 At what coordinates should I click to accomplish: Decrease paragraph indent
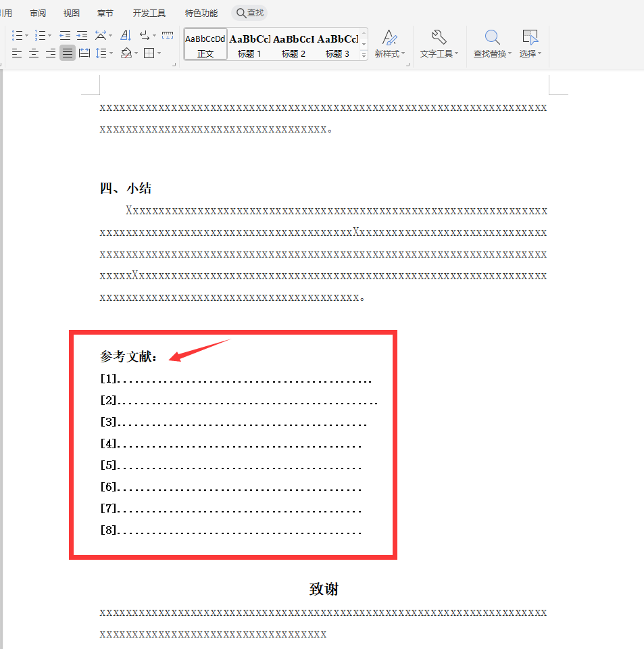click(65, 35)
